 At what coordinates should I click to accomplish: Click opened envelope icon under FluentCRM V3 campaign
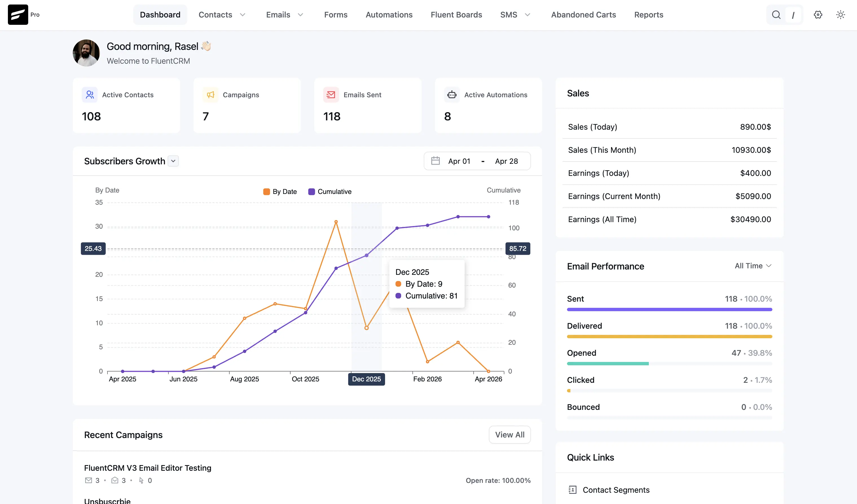(115, 480)
